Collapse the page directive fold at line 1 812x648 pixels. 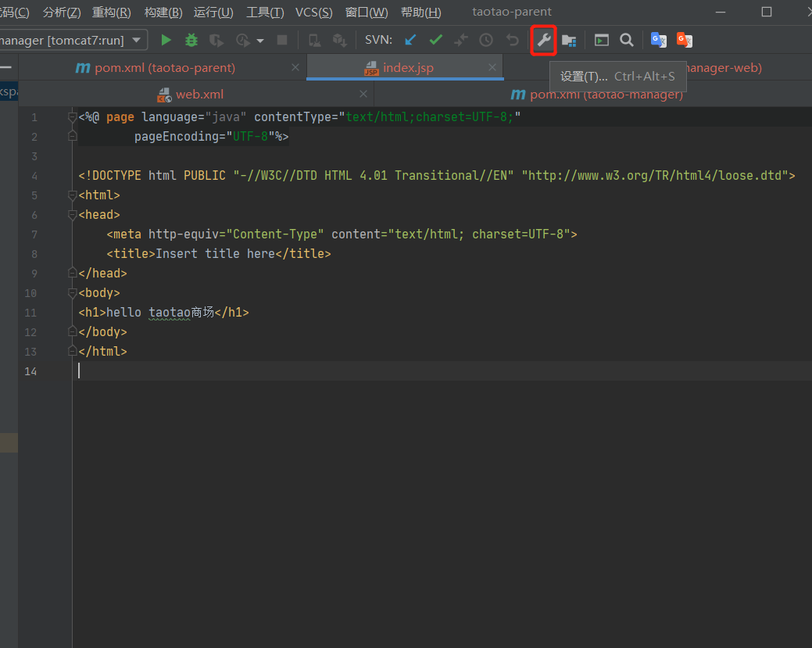pyautogui.click(x=73, y=117)
